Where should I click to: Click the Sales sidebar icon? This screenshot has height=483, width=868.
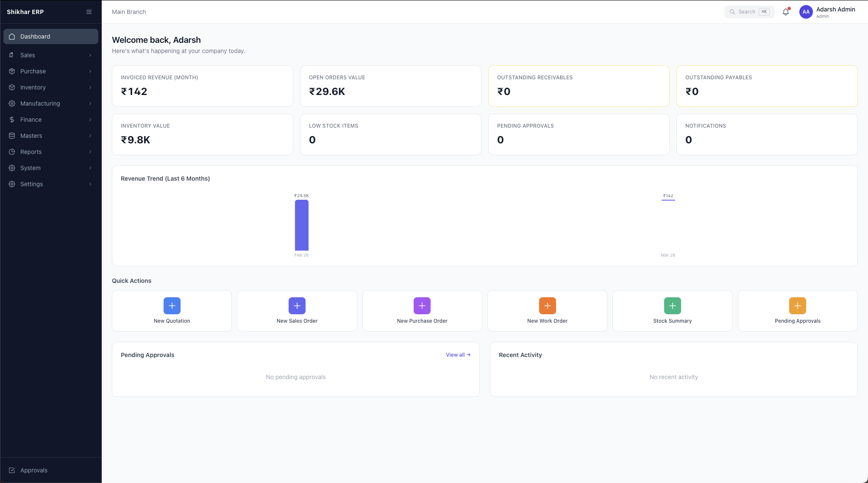pyautogui.click(x=12, y=55)
